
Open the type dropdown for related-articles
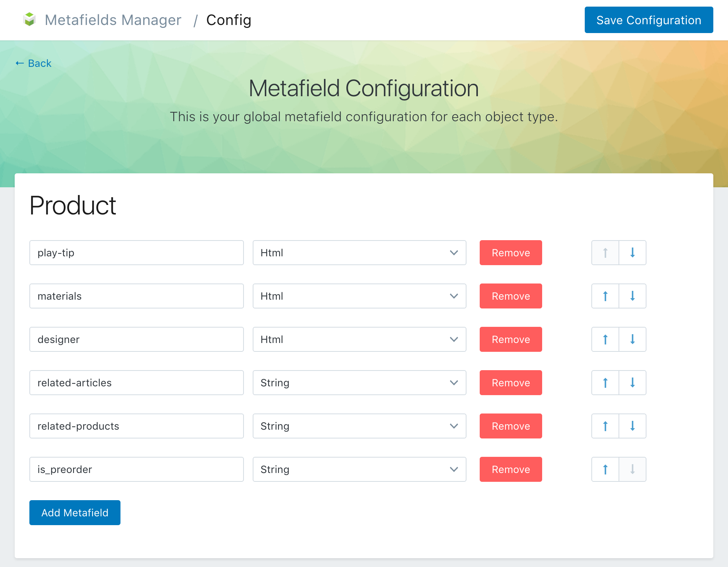point(359,383)
